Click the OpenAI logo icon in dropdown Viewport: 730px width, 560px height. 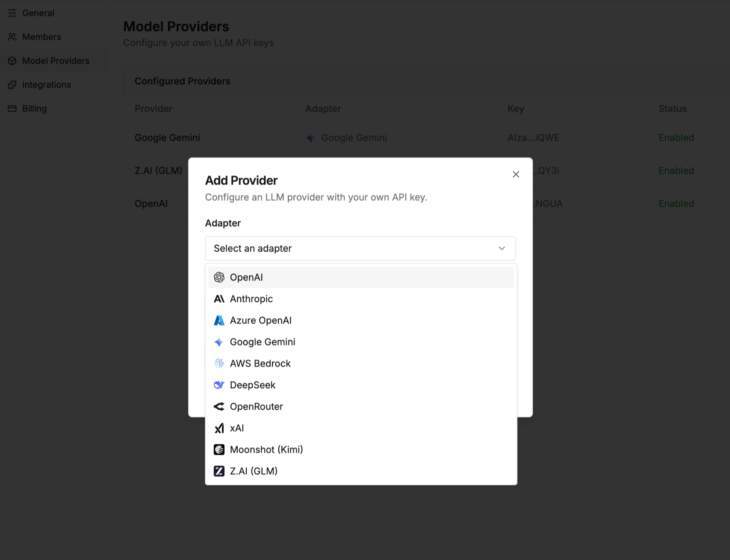pos(219,277)
